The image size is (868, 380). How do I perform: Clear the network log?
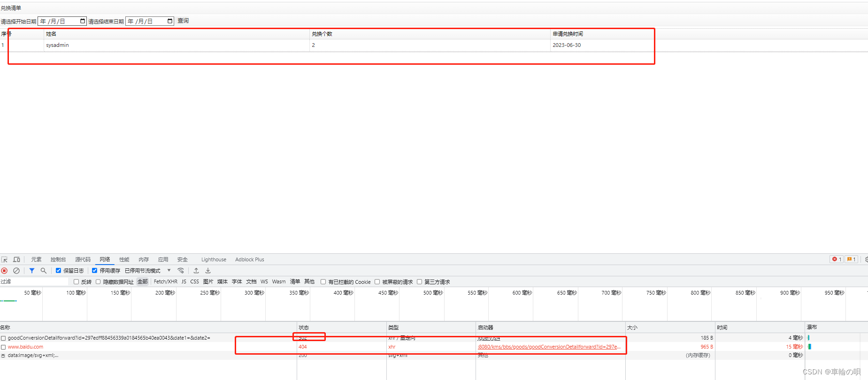coord(16,271)
